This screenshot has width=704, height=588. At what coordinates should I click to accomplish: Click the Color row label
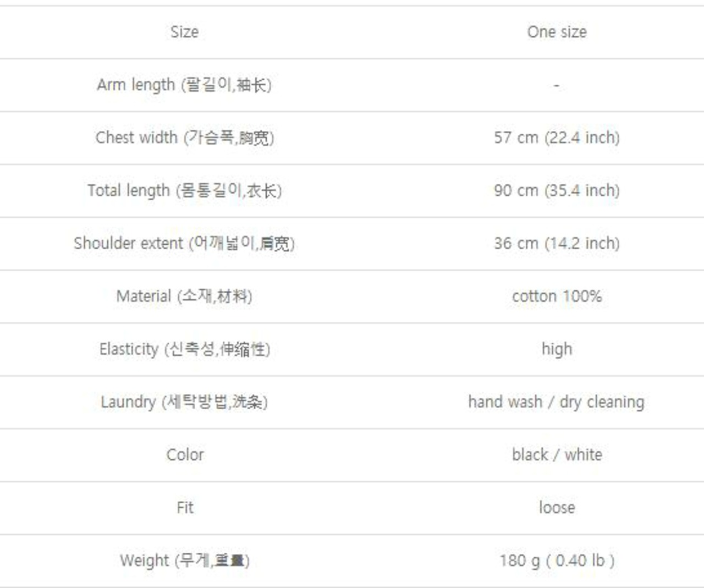[x=185, y=454]
